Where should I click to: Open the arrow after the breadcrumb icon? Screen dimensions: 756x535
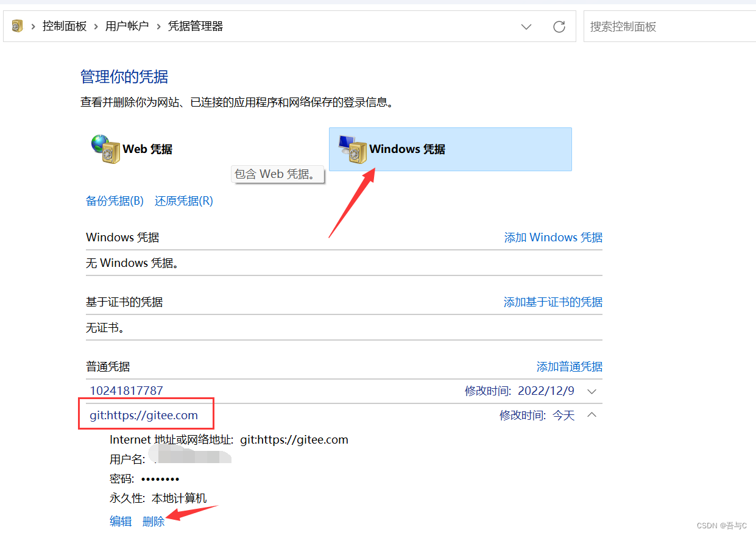tap(33, 26)
